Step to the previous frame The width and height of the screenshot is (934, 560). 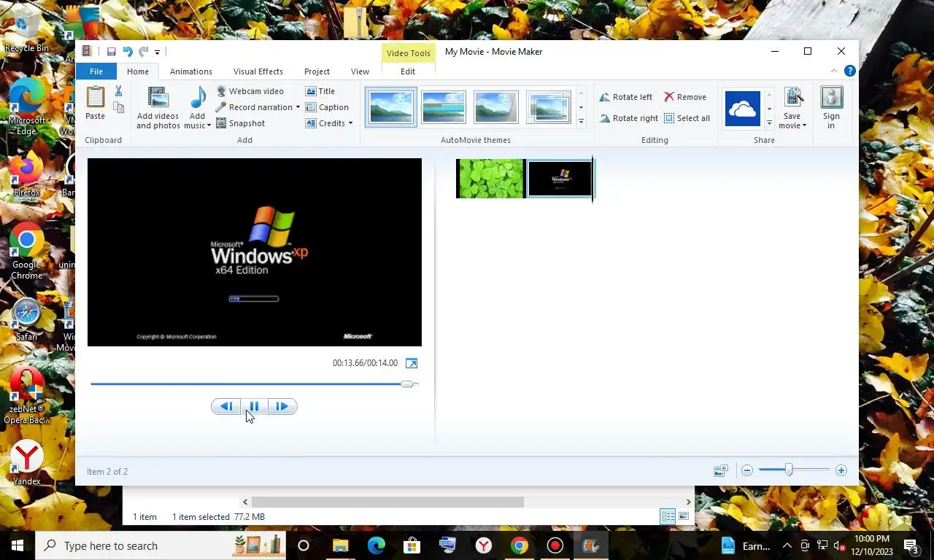pyautogui.click(x=226, y=407)
